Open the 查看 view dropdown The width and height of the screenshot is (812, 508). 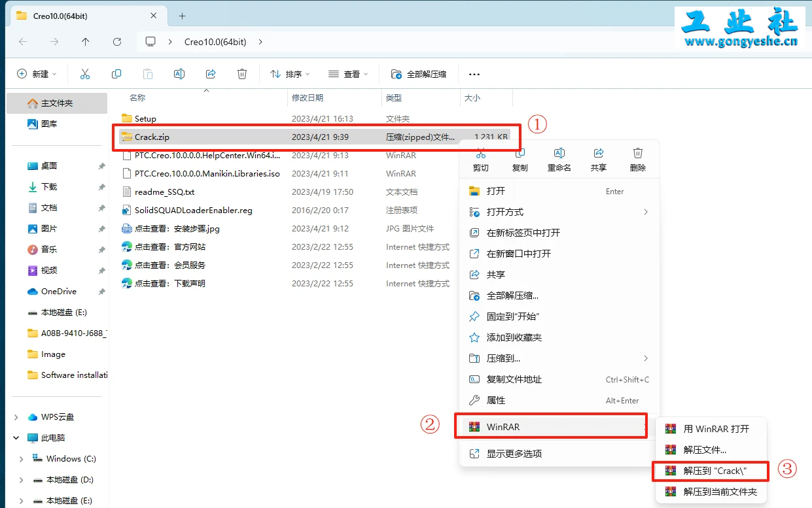pos(348,74)
